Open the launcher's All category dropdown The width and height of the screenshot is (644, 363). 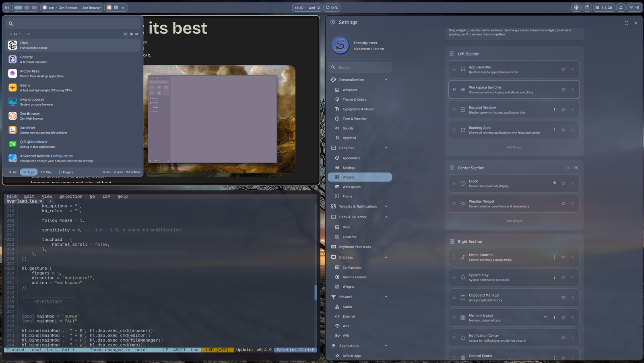15,34
